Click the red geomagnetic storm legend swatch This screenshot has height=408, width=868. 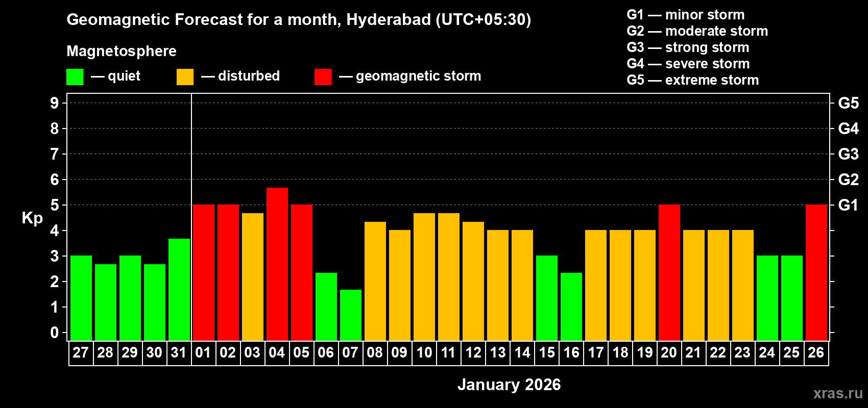click(x=323, y=76)
